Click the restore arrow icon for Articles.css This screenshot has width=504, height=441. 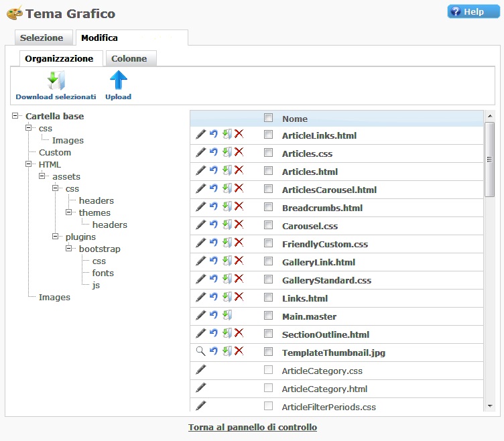click(x=213, y=153)
